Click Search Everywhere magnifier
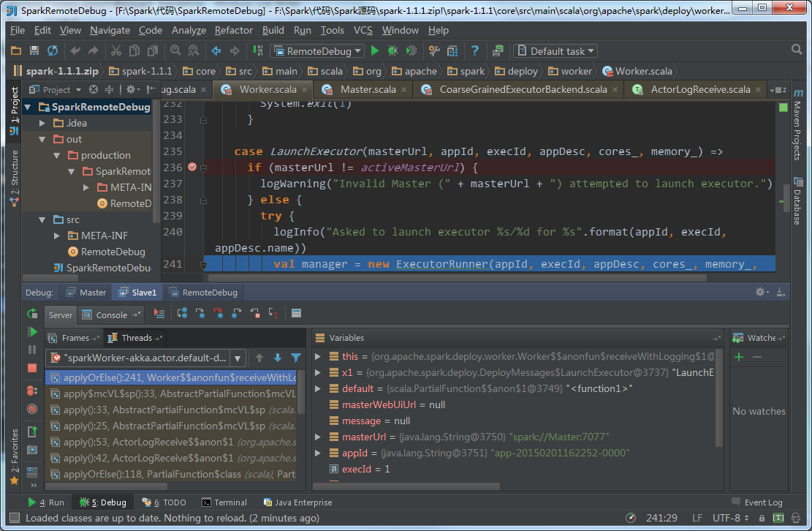812x531 pixels. pos(797,50)
